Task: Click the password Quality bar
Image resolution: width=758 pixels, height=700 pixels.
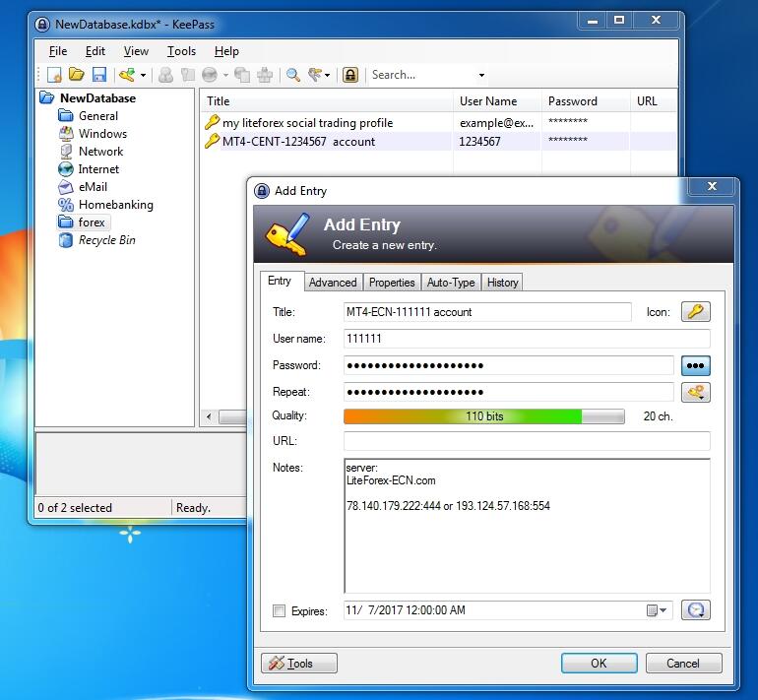Action: [x=484, y=416]
